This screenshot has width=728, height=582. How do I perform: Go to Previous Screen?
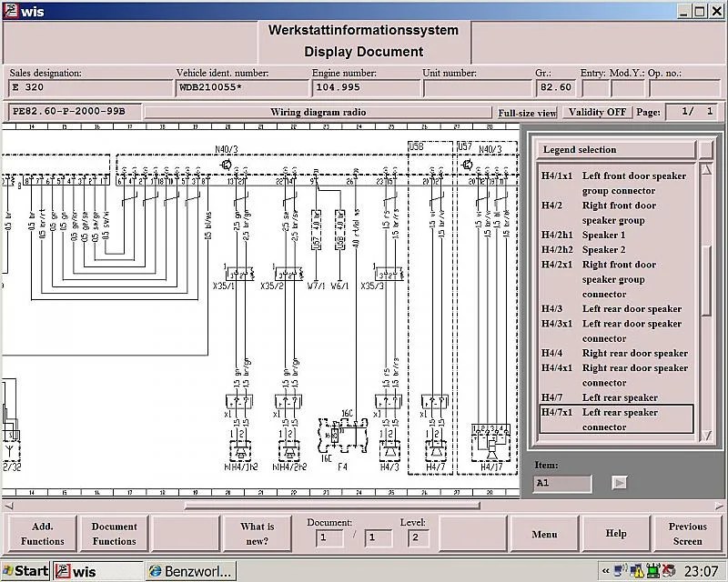[687, 534]
